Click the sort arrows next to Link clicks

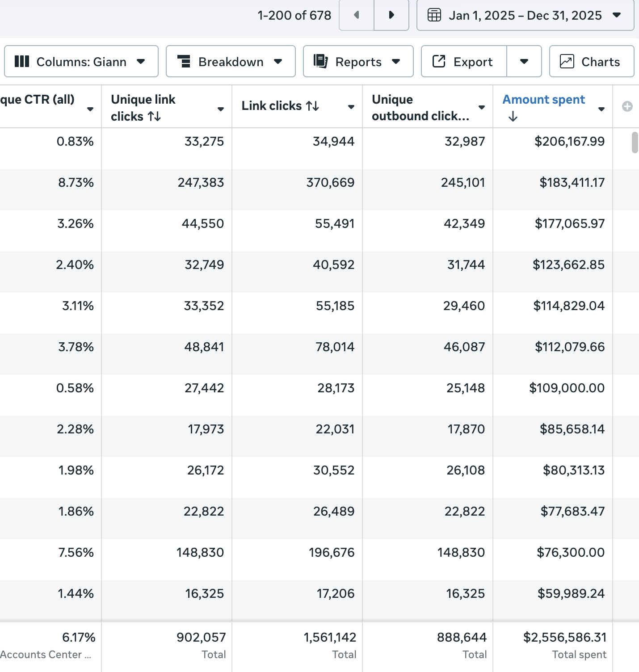[x=312, y=106]
